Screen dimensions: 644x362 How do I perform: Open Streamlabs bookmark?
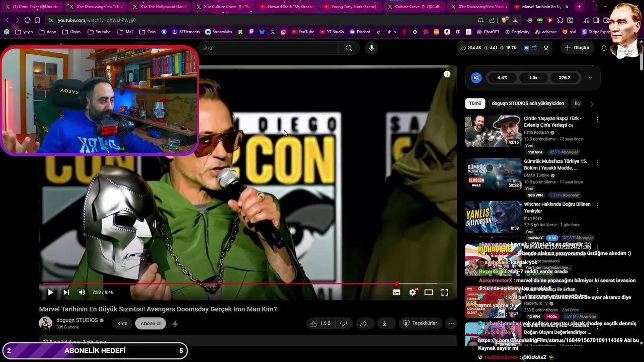[218, 32]
